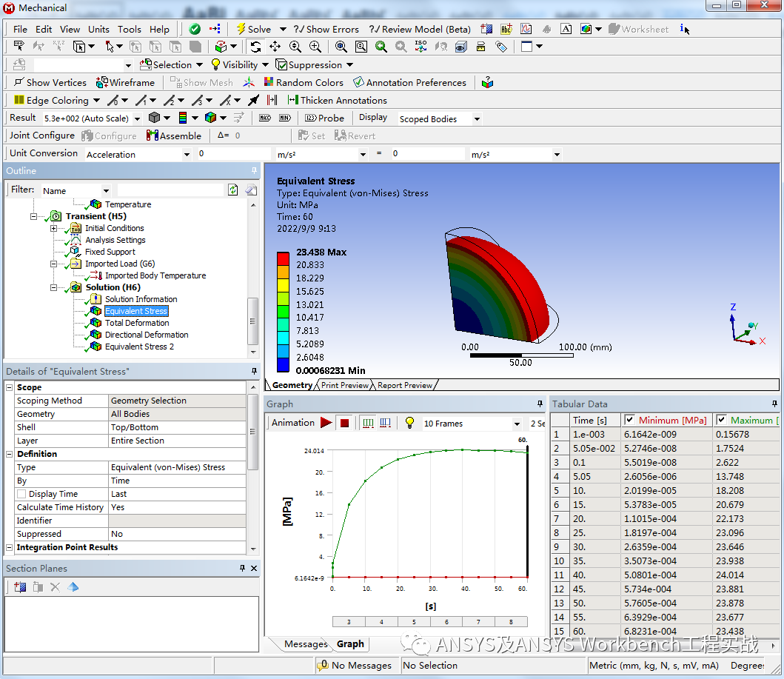This screenshot has width=784, height=679.
Task: Switch to the Print Preview tab
Action: [345, 385]
